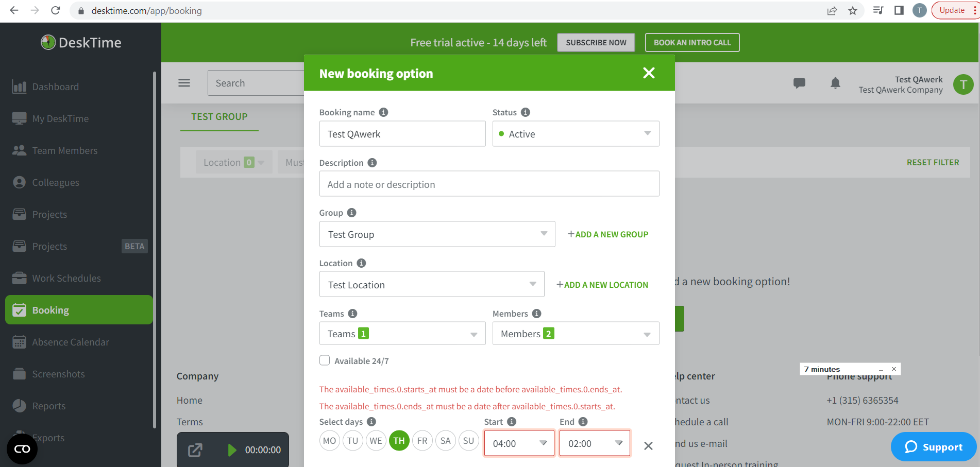
Task: Expand the Teams dropdown
Action: click(x=402, y=333)
